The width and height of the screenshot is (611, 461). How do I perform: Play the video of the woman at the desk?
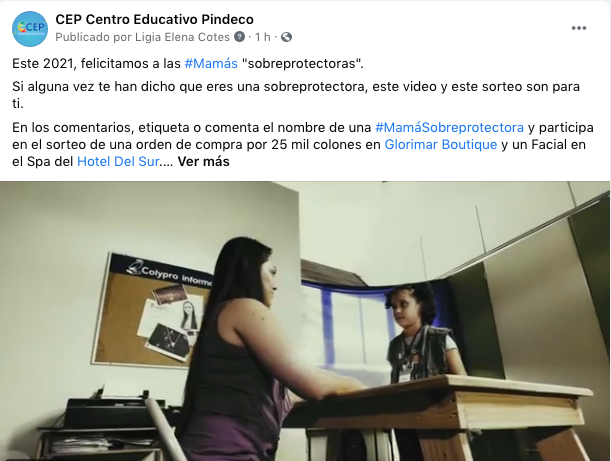306,321
